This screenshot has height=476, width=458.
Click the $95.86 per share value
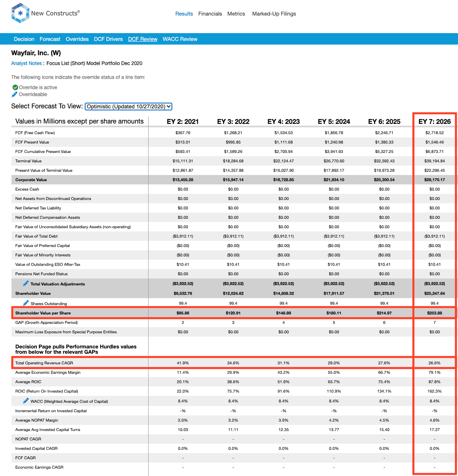pyautogui.click(x=183, y=313)
